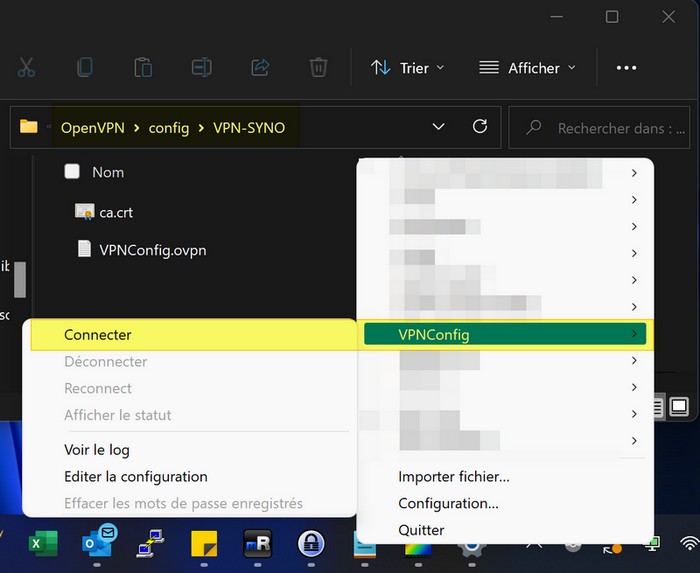The width and height of the screenshot is (700, 573).
Task: Expand the address bar history chevron
Action: point(438,127)
